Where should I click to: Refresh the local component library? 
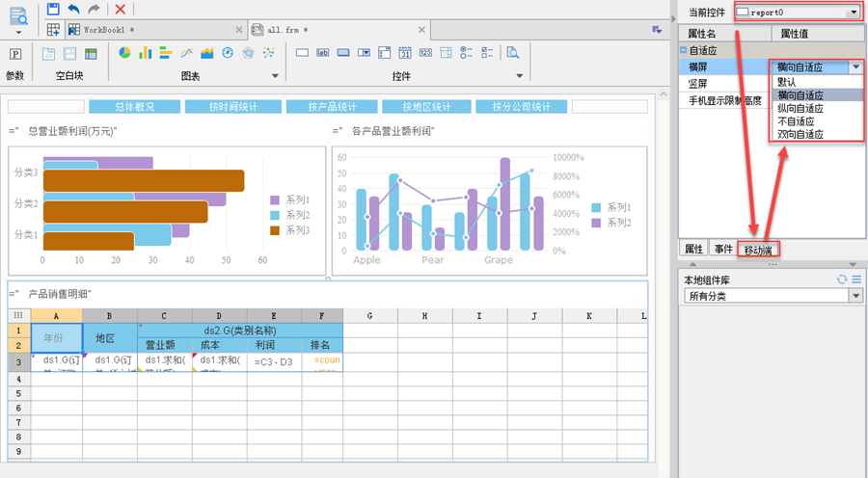(842, 279)
